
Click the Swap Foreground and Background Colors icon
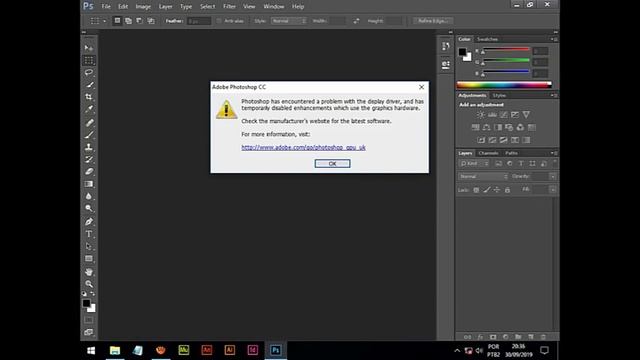pos(93,293)
